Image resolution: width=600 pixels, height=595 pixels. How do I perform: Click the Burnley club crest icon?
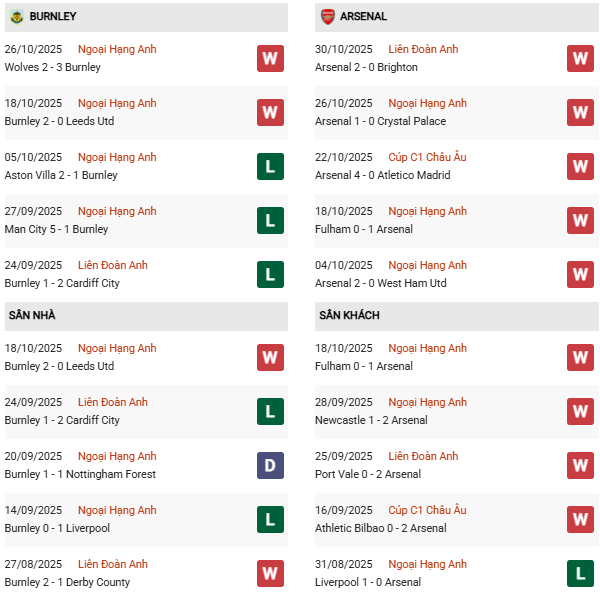[16, 17]
